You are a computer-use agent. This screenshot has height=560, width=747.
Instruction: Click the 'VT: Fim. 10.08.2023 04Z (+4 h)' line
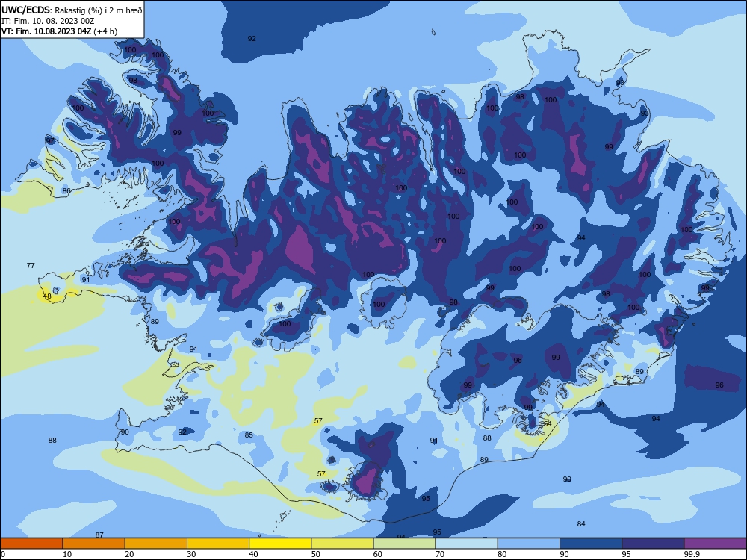tap(59, 31)
